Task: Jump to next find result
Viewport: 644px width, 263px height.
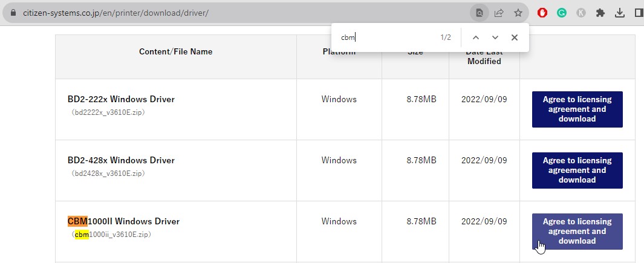Action: click(495, 37)
